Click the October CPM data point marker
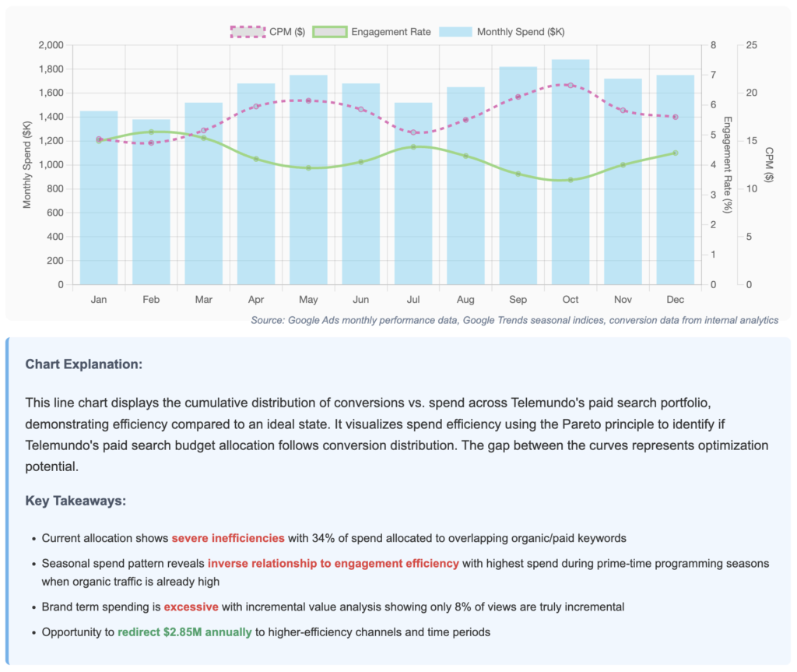Image resolution: width=797 pixels, height=672 pixels. (571, 85)
